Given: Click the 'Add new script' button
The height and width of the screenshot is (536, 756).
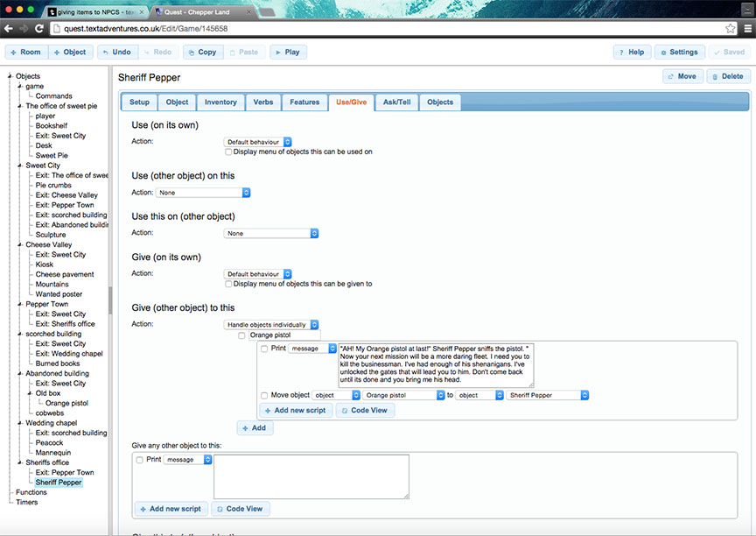Looking at the screenshot, I should 296,410.
